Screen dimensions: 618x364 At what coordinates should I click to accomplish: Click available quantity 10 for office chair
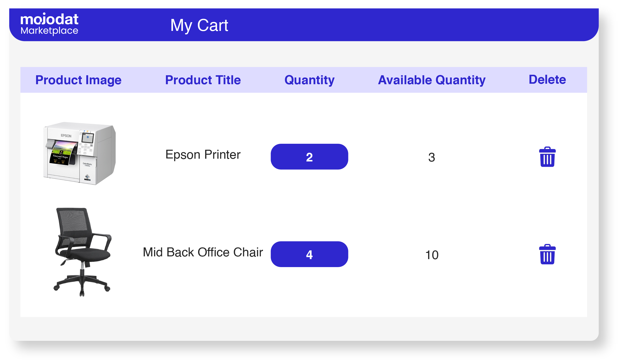[x=432, y=255]
